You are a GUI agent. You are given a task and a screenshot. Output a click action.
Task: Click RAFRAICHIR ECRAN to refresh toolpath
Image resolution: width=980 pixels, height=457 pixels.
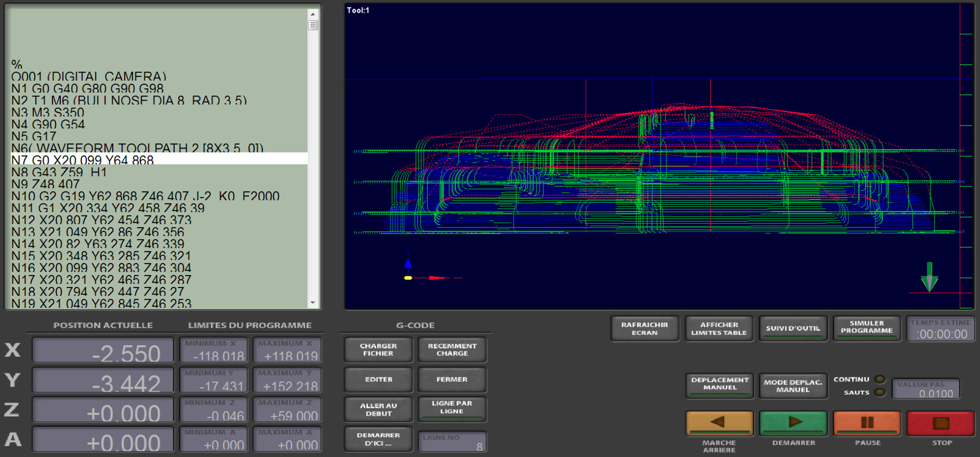(x=644, y=328)
